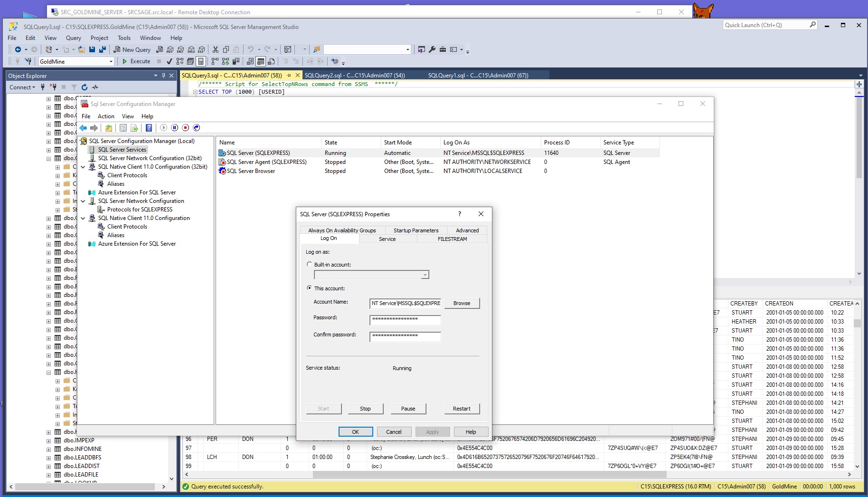Click the Results to Grid icon
The image size is (868, 497).
[x=261, y=61]
